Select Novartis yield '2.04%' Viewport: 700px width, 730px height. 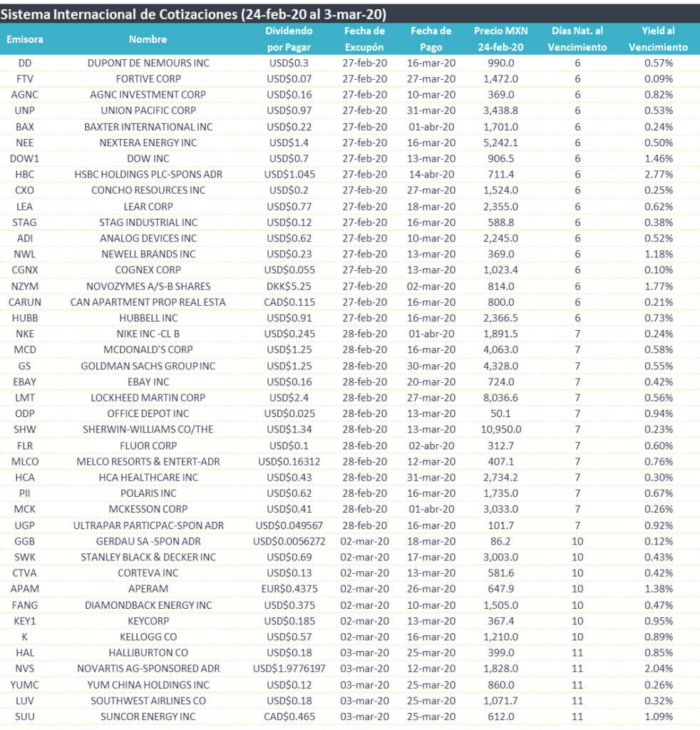[659, 669]
